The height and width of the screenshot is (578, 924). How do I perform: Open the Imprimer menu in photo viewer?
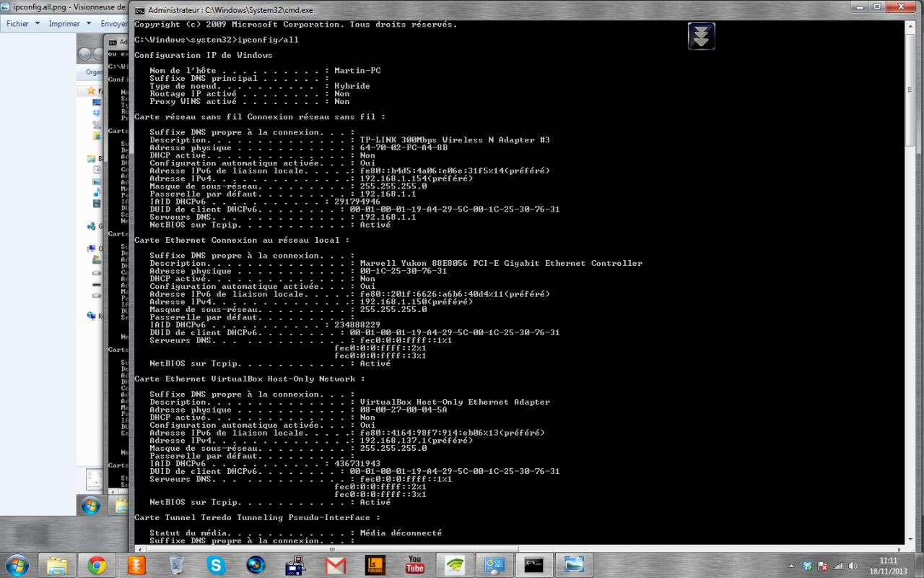point(64,23)
